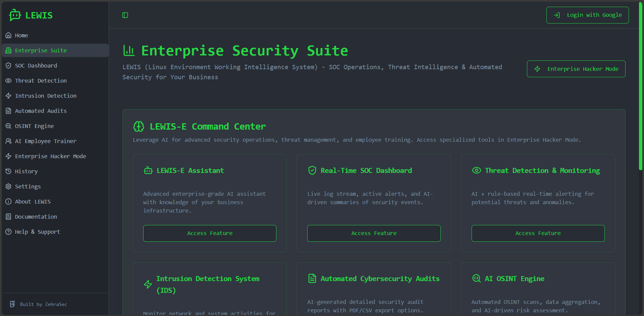Log in with Google

click(x=587, y=15)
